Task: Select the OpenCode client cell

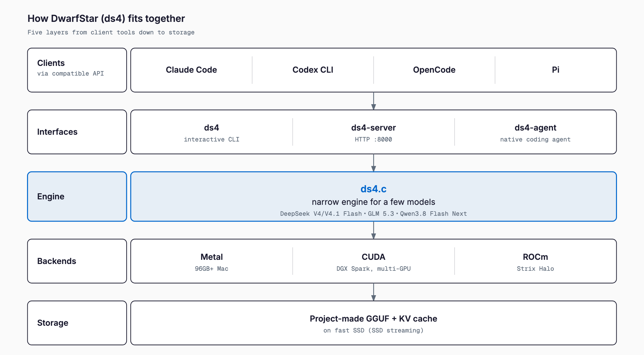Action: coord(434,70)
